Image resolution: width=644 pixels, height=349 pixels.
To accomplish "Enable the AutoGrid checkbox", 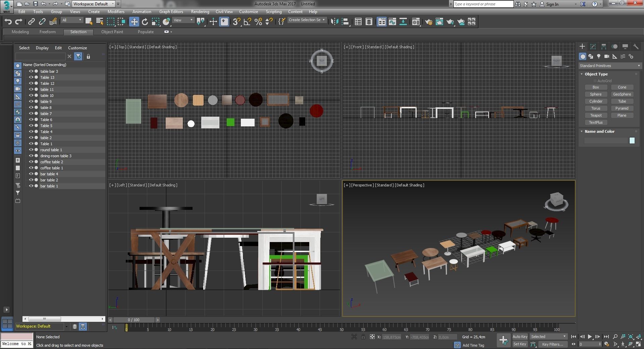I will 595,81.
